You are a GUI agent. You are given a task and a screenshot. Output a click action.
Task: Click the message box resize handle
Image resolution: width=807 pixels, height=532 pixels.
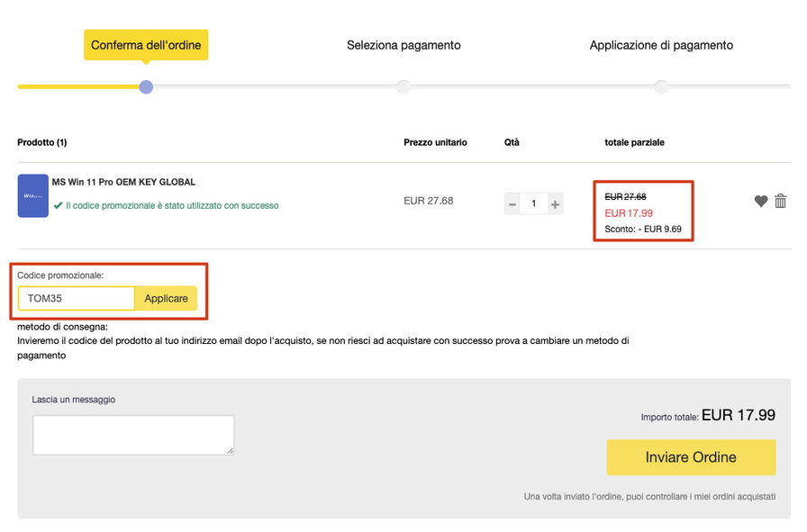pyautogui.click(x=230, y=450)
